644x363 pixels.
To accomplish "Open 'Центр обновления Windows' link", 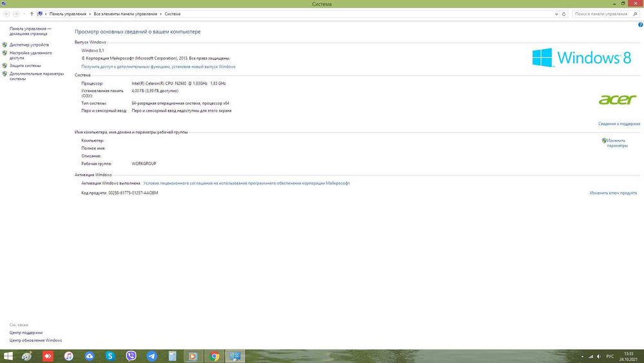I will [35, 340].
